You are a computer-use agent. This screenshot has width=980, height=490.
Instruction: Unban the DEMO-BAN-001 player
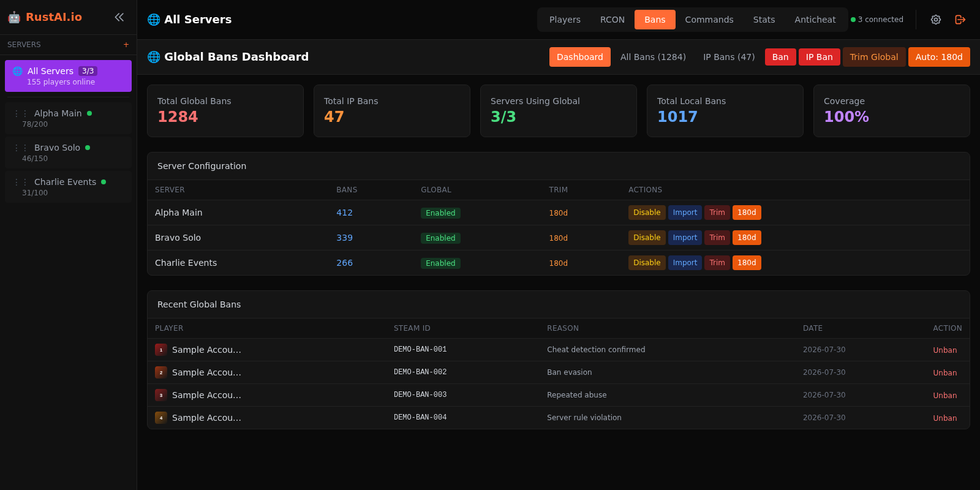945,350
